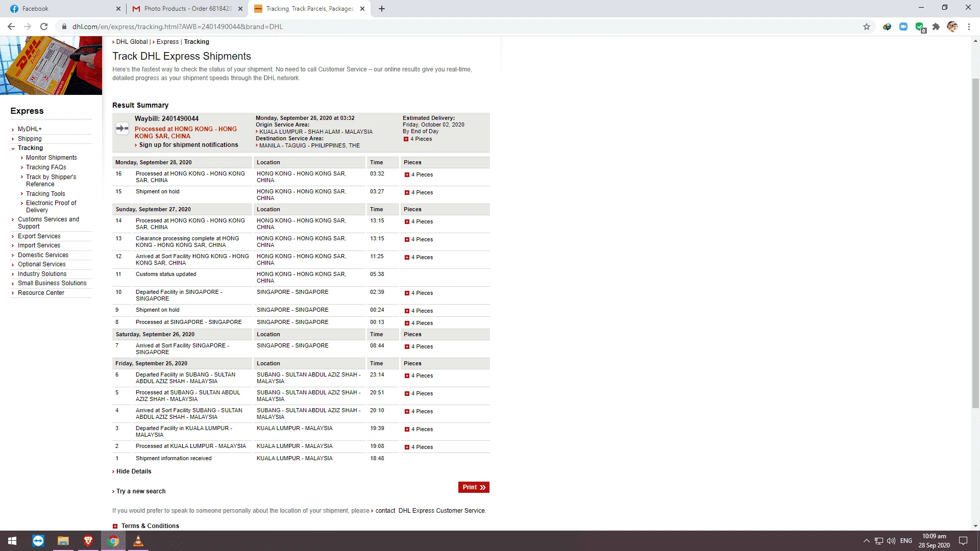Open Industry Solutions
The height and width of the screenshot is (551, 980).
[42, 274]
